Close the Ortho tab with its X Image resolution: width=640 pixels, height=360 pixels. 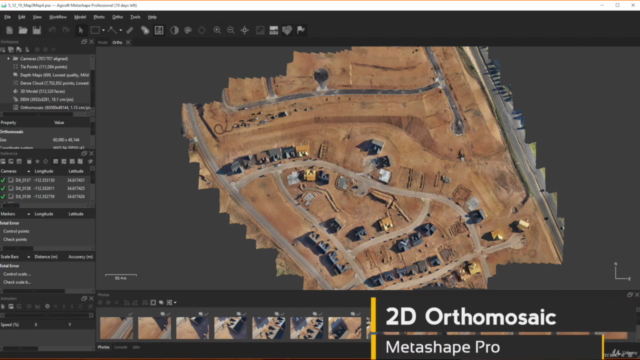click(128, 42)
